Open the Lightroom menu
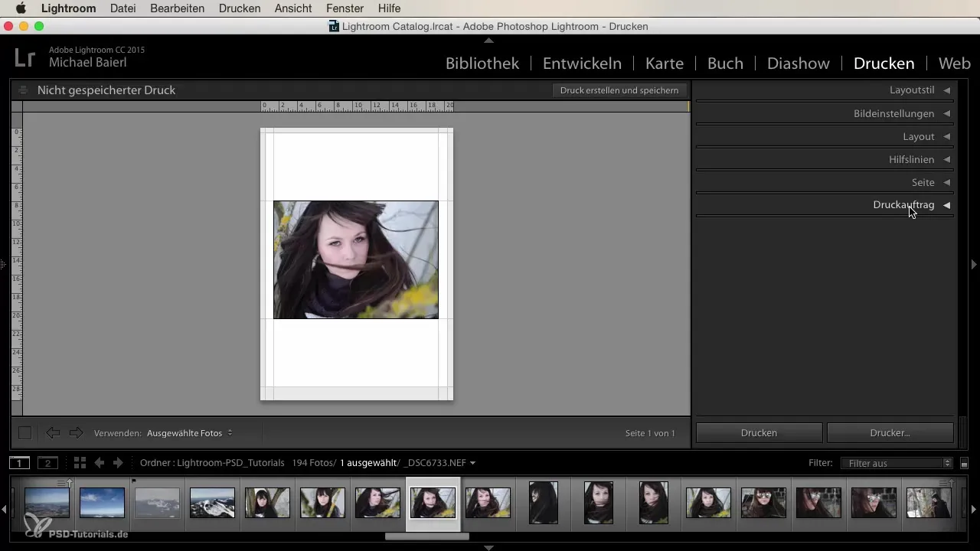Screen dimensions: 980x551 pos(69,8)
